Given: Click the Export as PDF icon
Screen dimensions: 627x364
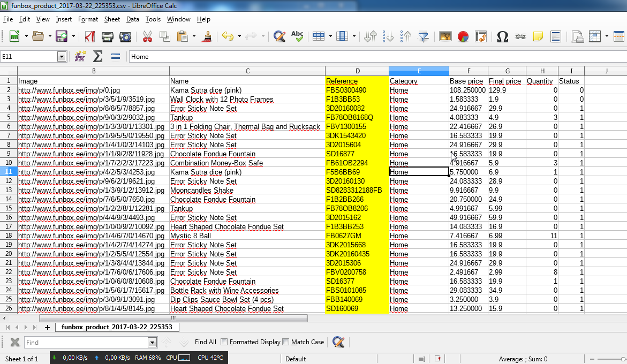Looking at the screenshot, I should pyautogui.click(x=90, y=36).
